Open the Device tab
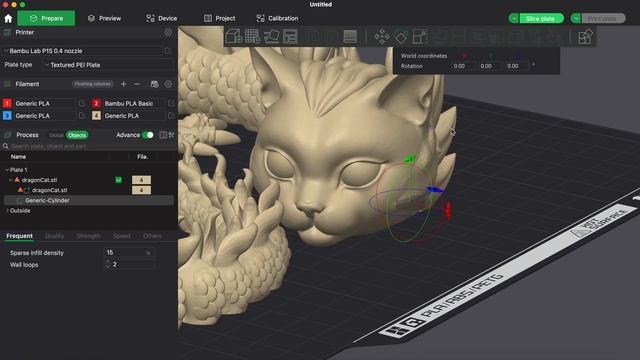This screenshot has height=360, width=640. click(162, 18)
